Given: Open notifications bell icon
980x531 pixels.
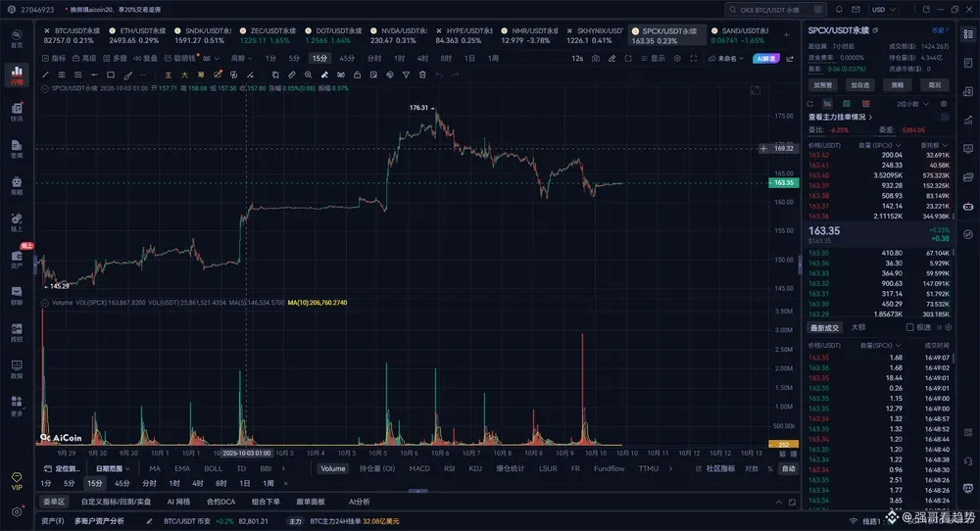Looking at the screenshot, I should coord(839,10).
